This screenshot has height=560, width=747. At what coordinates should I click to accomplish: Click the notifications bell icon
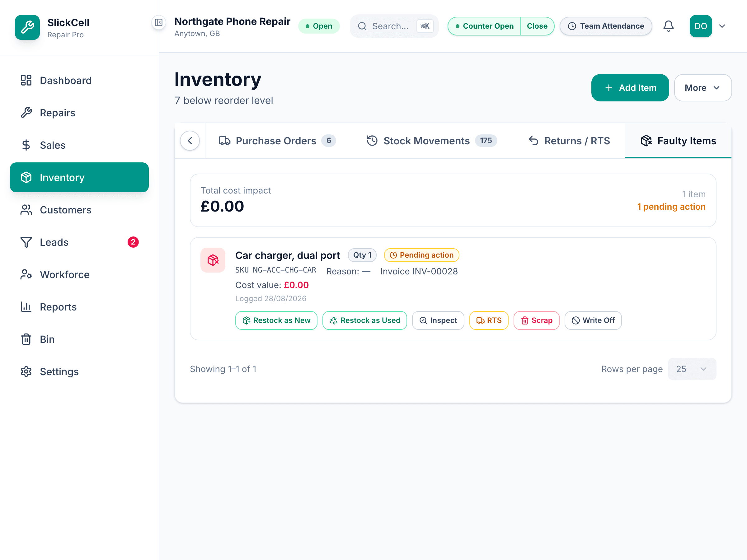tap(668, 26)
